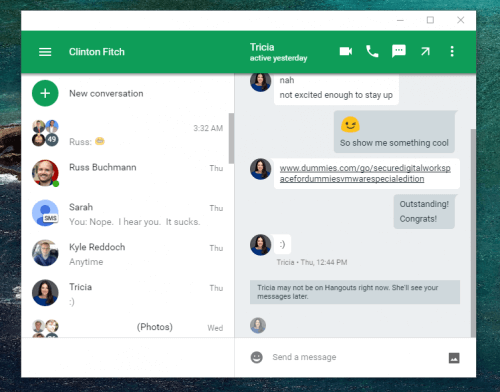500x392 pixels.
Task: Click the 'Tricia may not be on Hangouts' notice
Action: pyautogui.click(x=355, y=292)
